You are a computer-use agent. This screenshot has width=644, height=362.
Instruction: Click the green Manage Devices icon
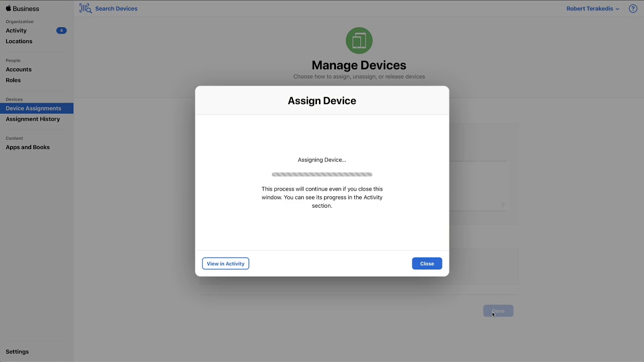(x=359, y=40)
